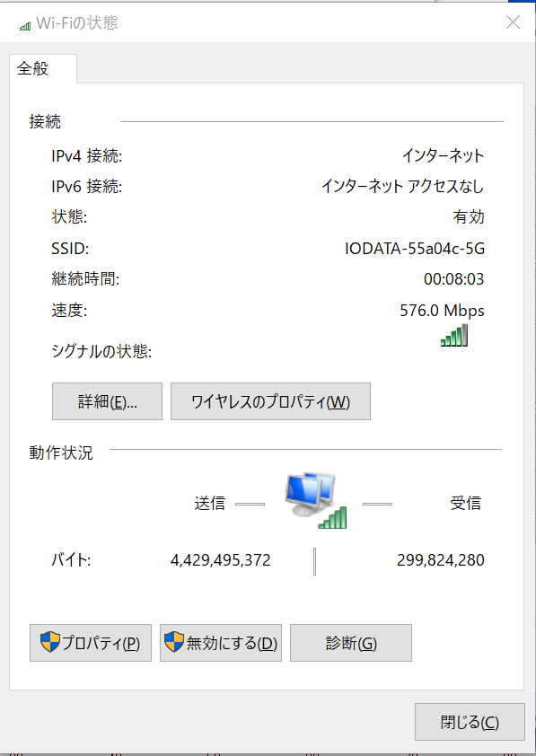Disable Wi-Fi with 無効にする(D)

[221, 643]
